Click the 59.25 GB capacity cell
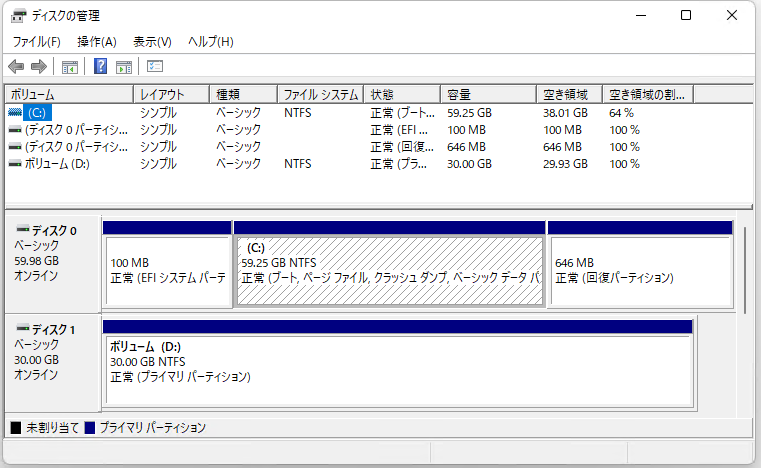The image size is (761, 468). click(469, 113)
